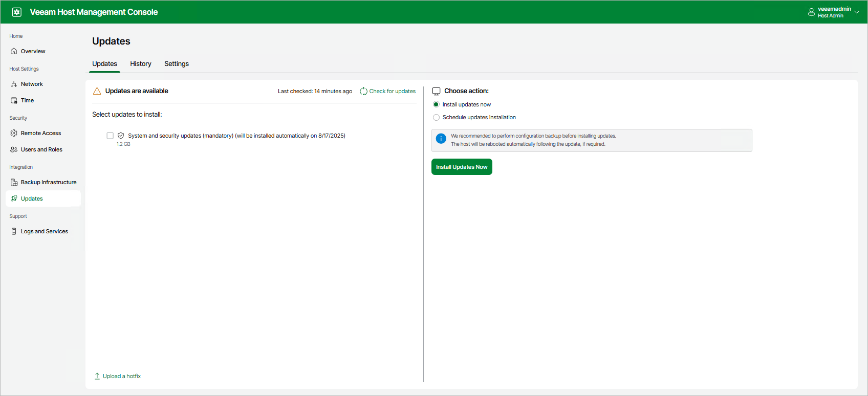The height and width of the screenshot is (396, 868).
Task: Click the Veeam logo icon in header
Action: 17,12
